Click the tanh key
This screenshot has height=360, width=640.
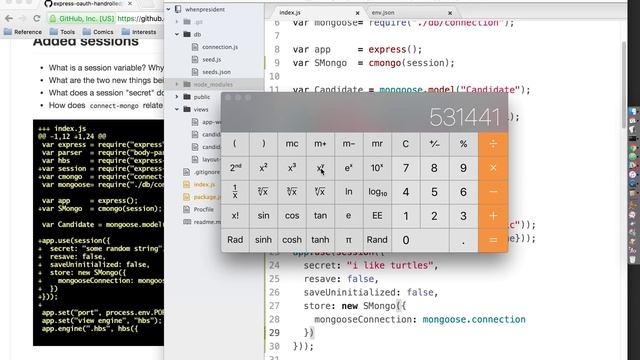[x=320, y=240]
